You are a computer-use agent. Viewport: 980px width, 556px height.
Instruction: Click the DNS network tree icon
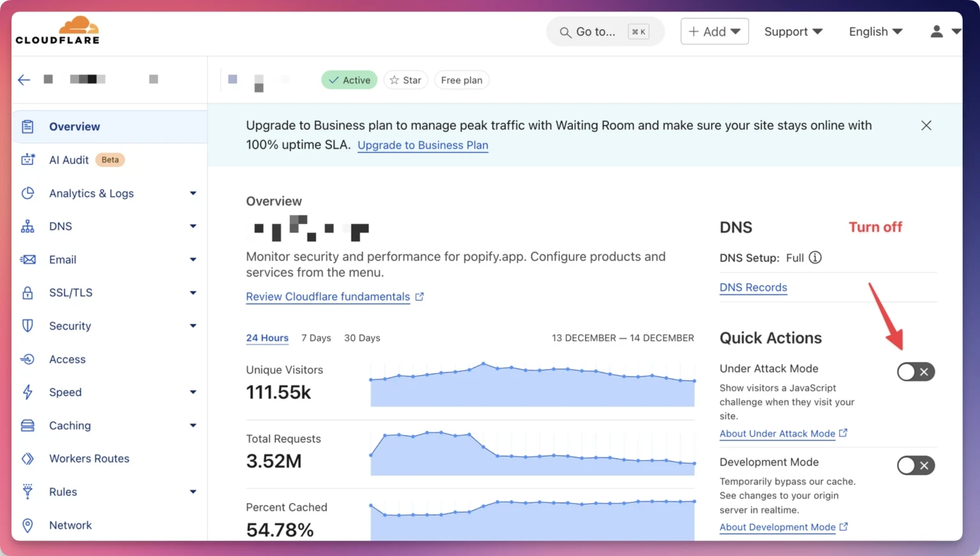click(27, 226)
